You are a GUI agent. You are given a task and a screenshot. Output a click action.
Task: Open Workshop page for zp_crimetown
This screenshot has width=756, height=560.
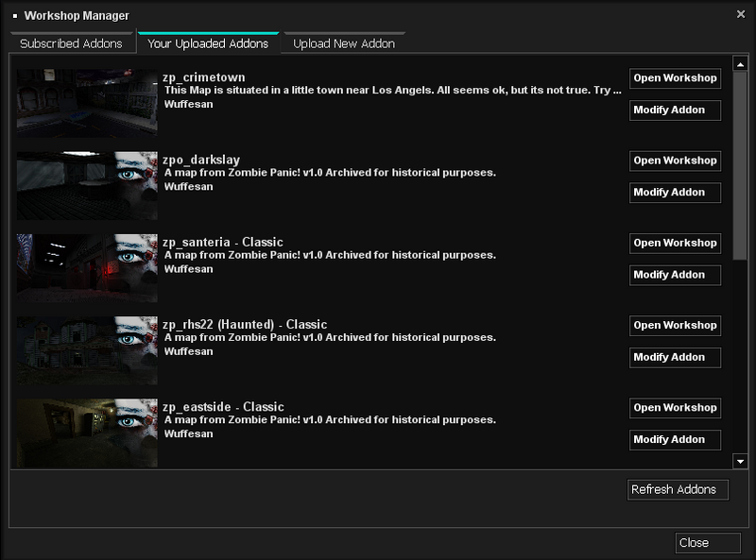click(x=675, y=78)
